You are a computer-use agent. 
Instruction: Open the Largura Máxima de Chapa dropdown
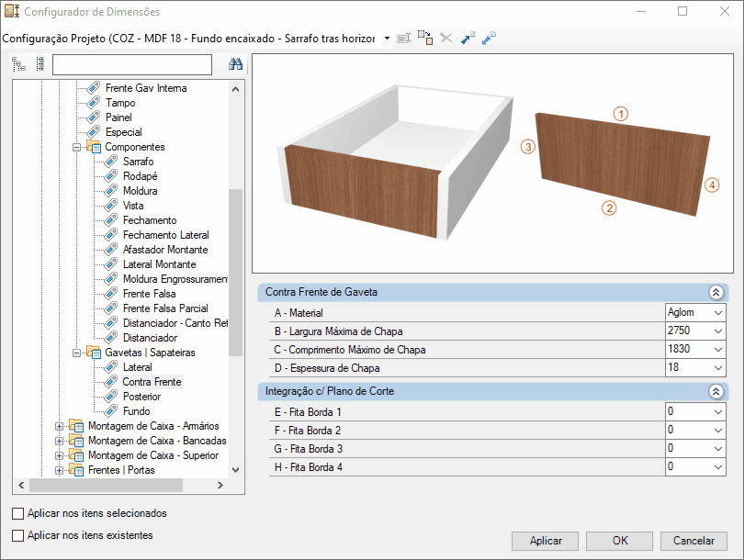coord(718,331)
